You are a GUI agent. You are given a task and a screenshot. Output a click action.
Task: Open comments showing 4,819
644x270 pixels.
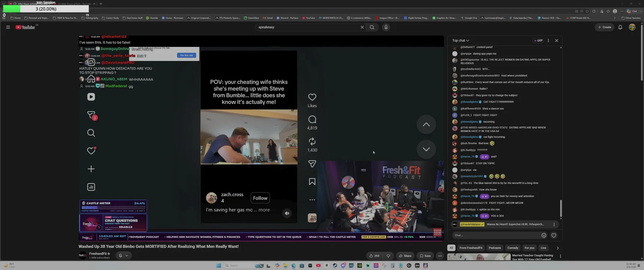point(312,120)
